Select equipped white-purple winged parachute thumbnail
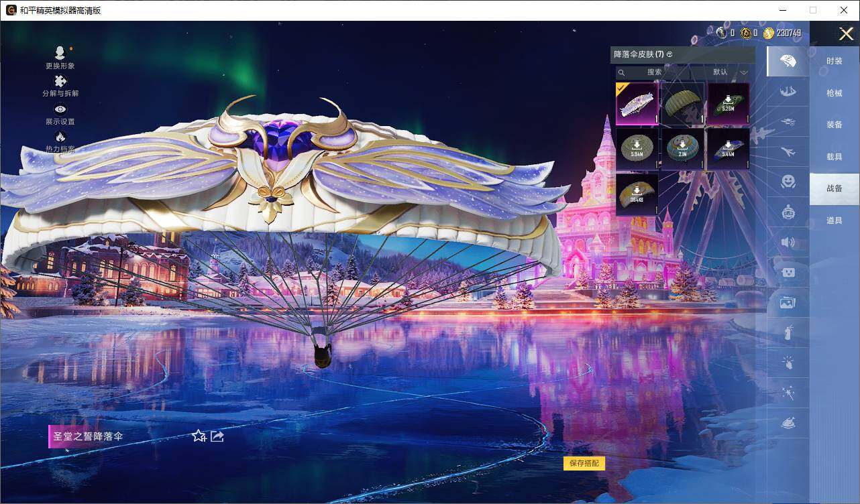The width and height of the screenshot is (860, 504). (x=637, y=104)
